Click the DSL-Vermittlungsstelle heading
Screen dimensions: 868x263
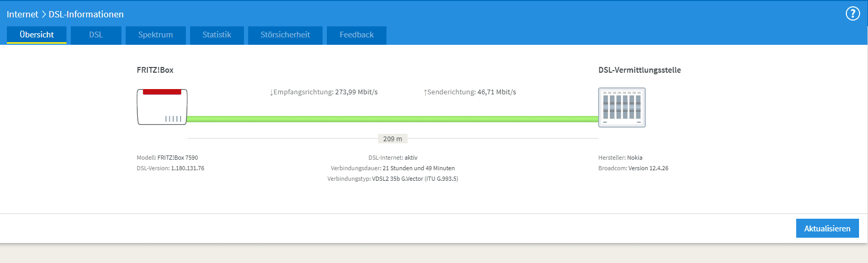pyautogui.click(x=639, y=70)
